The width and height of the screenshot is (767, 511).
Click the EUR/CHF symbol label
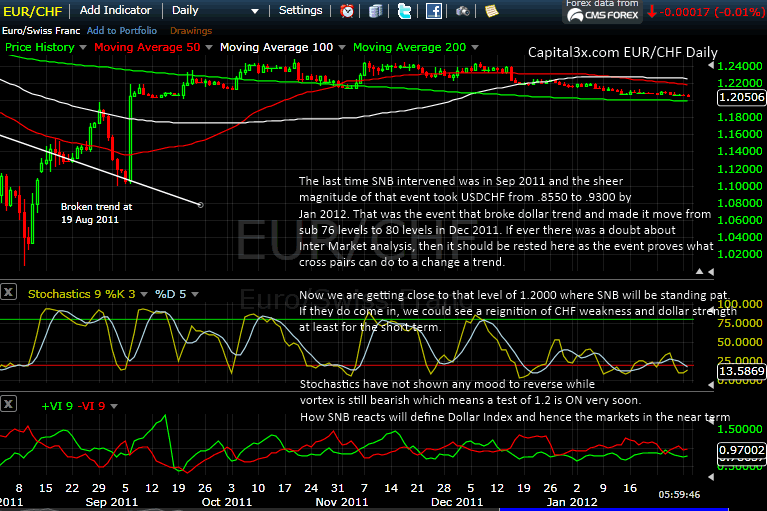[x=33, y=11]
